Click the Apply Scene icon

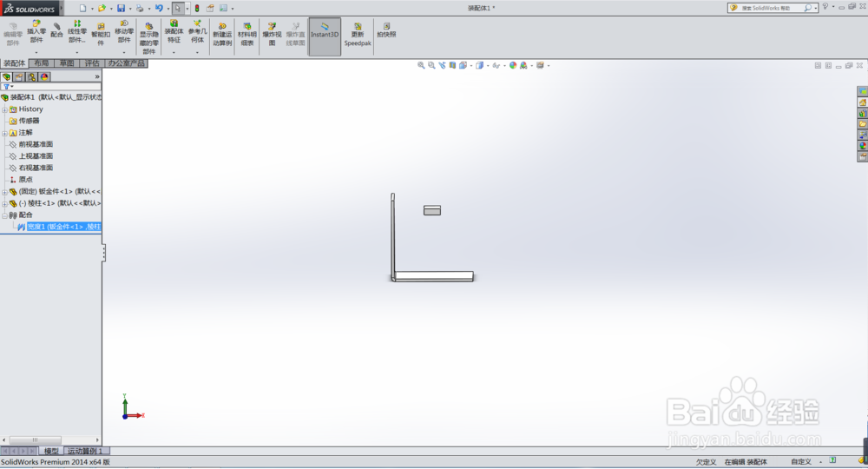[523, 65]
